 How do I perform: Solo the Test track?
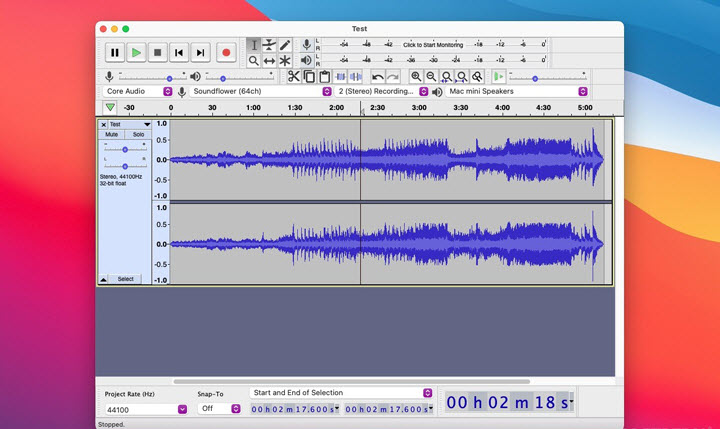tap(138, 134)
